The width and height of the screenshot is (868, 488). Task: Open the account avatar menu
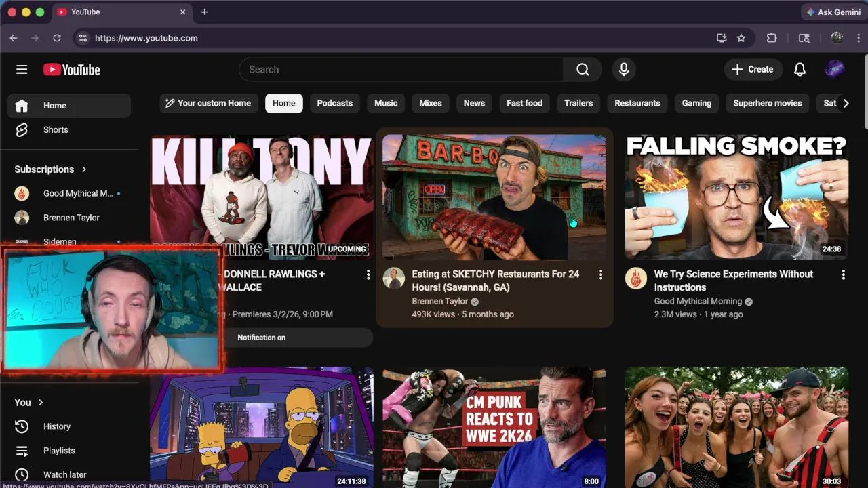click(x=835, y=69)
